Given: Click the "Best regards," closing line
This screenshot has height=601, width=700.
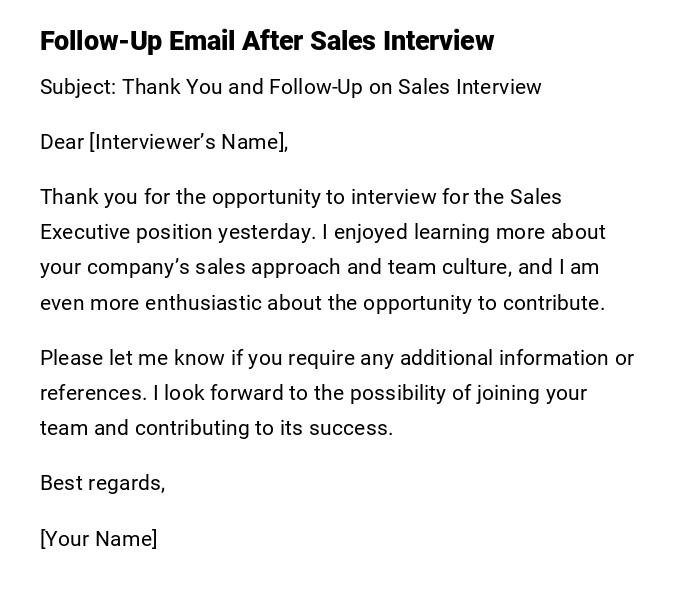Looking at the screenshot, I should click(102, 483).
